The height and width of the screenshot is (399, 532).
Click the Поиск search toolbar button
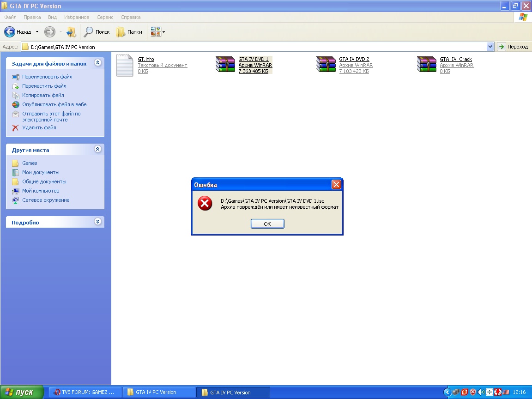click(x=97, y=32)
